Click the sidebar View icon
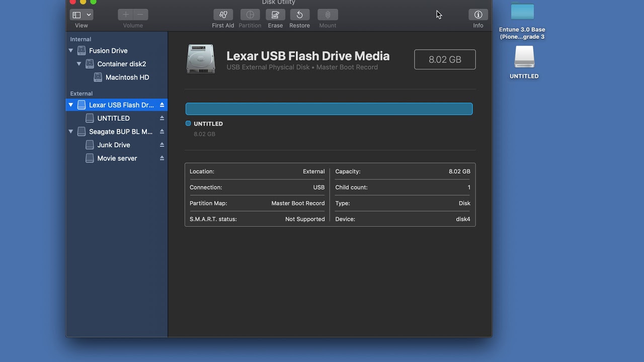This screenshot has width=644, height=362. pos(76,15)
